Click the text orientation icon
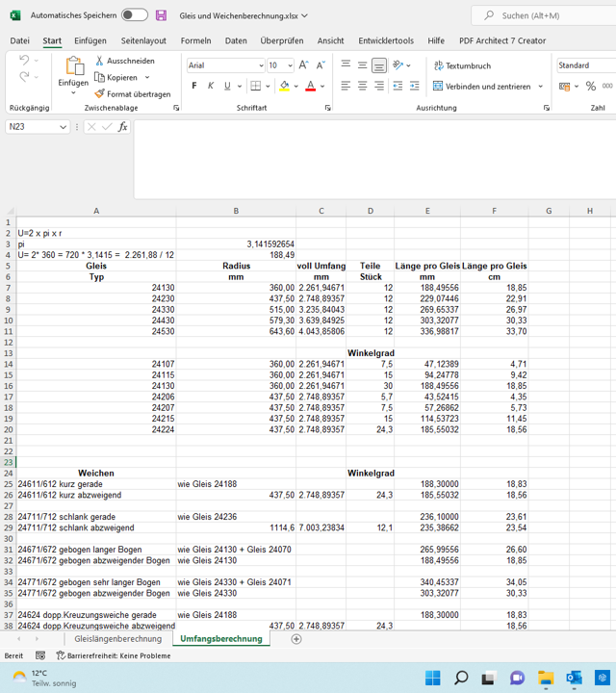Image resolution: width=616 pixels, height=693 pixels. (398, 65)
